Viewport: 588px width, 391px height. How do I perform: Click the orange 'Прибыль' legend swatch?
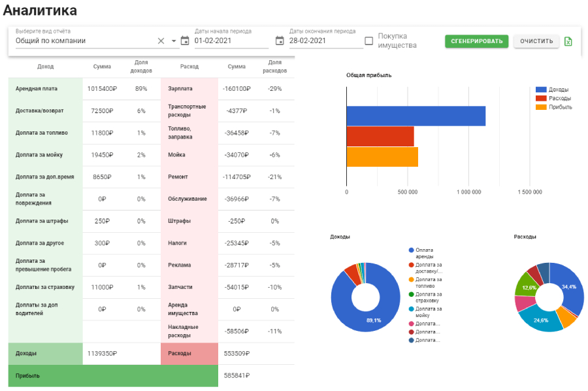click(541, 107)
